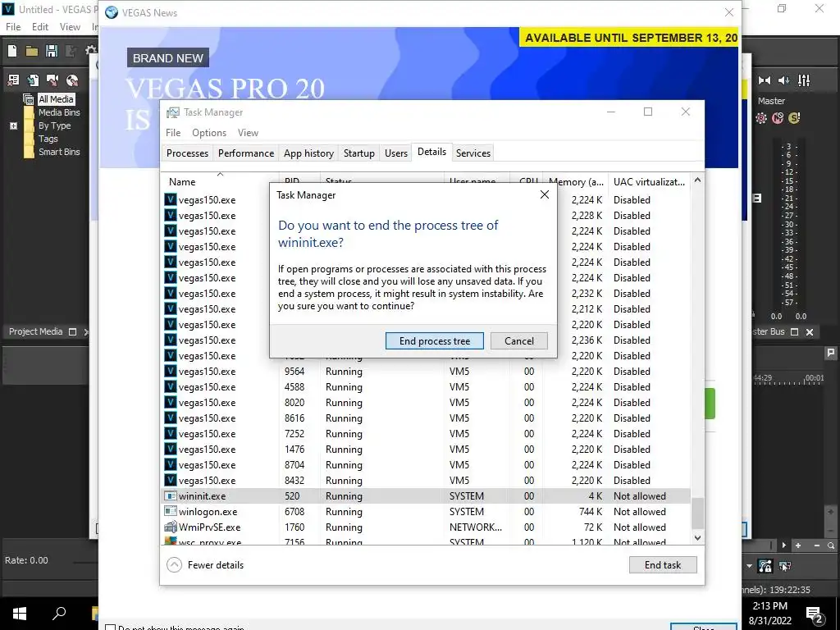The height and width of the screenshot is (630, 840).
Task: Open the Task Manager Options menu
Action: pyautogui.click(x=209, y=133)
